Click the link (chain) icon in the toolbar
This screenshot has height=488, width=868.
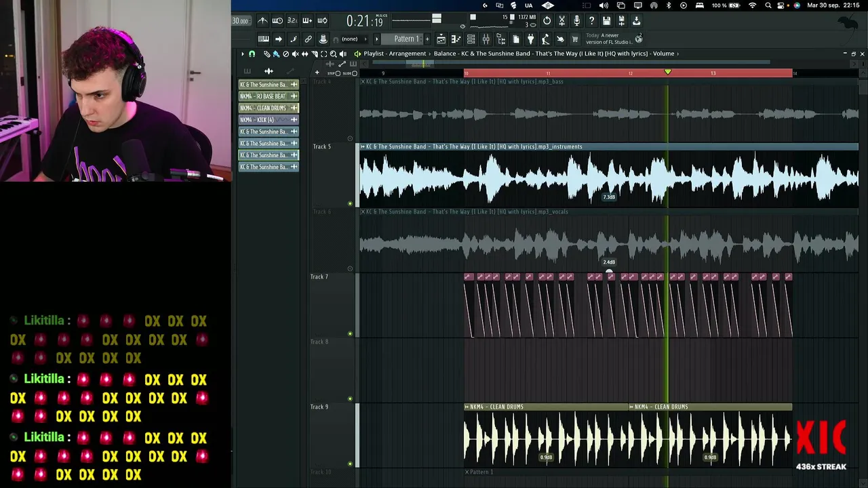coord(308,39)
